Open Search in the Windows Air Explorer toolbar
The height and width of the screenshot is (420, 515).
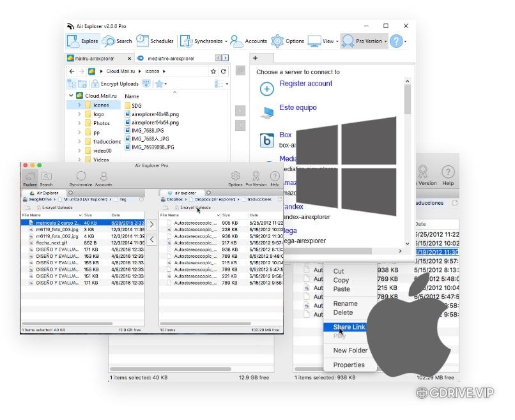(x=116, y=41)
